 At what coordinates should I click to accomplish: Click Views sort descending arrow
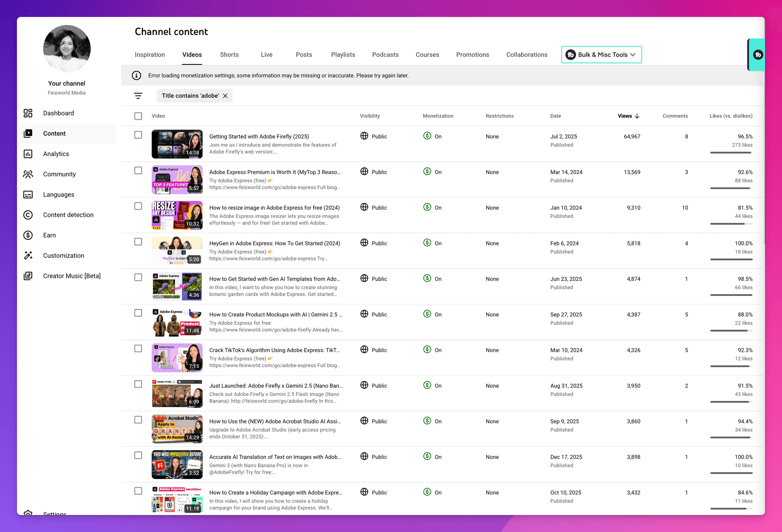coord(637,116)
